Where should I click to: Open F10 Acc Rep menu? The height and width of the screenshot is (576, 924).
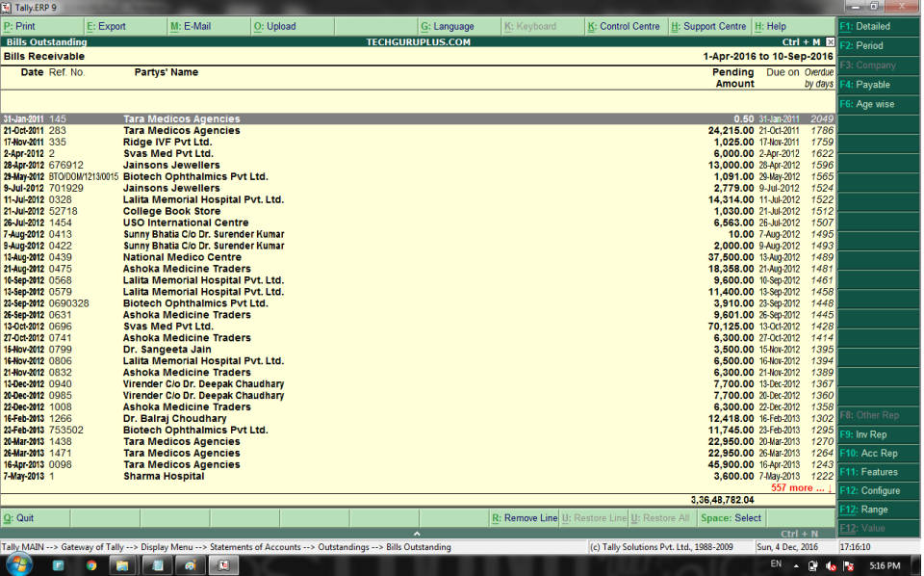878,454
